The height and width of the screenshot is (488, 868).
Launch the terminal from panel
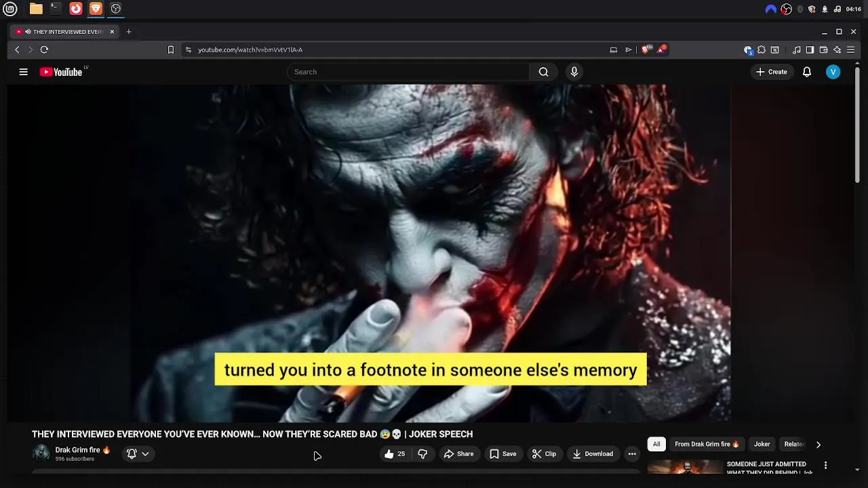56,9
